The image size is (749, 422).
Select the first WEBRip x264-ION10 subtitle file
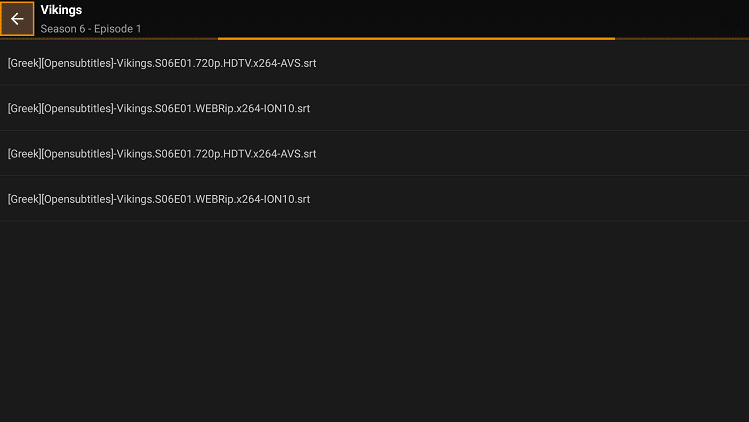tap(159, 108)
